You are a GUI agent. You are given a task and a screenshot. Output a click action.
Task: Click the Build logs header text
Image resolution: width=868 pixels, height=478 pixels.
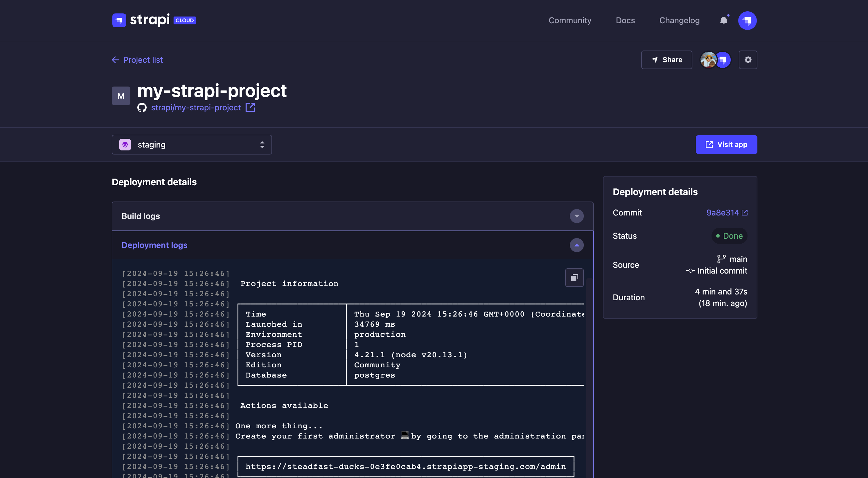pyautogui.click(x=141, y=216)
